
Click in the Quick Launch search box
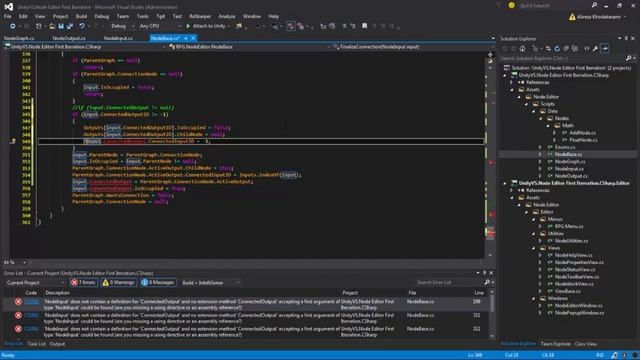tap(553, 6)
